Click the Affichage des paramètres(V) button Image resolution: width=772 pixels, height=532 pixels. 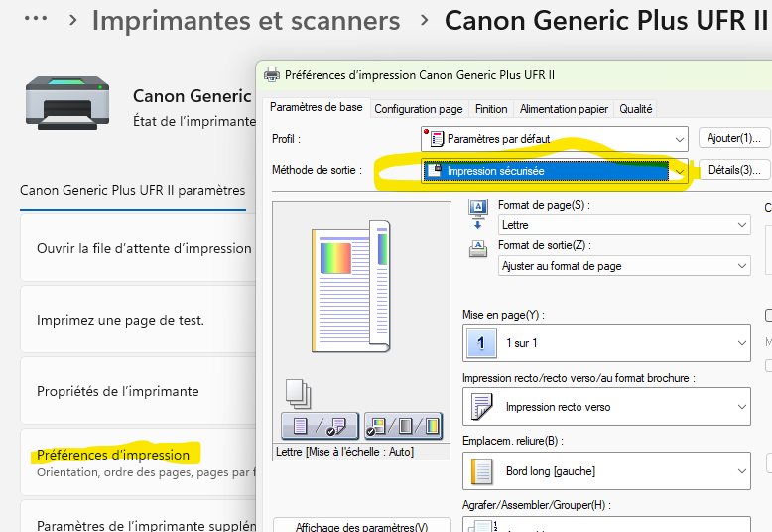pyautogui.click(x=362, y=525)
